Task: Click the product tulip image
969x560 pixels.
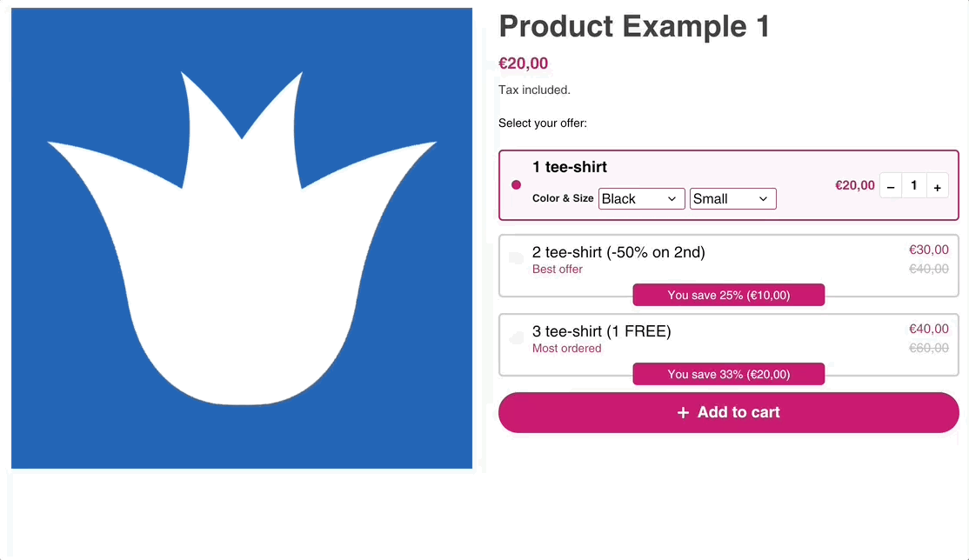Action: click(x=242, y=238)
